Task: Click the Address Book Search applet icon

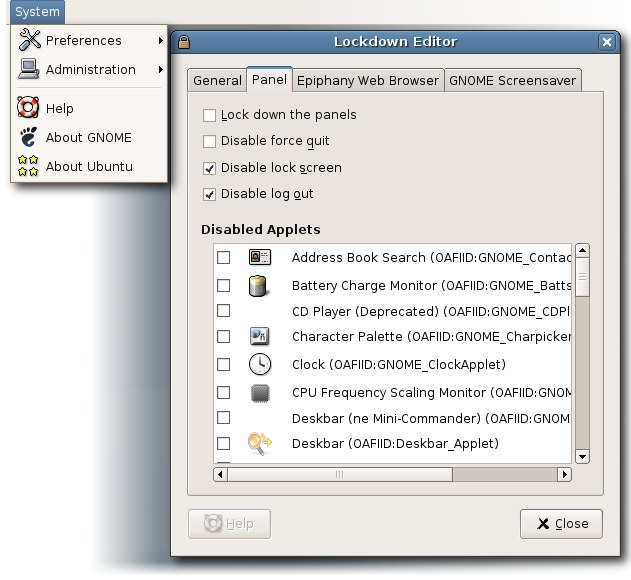Action: 260,257
